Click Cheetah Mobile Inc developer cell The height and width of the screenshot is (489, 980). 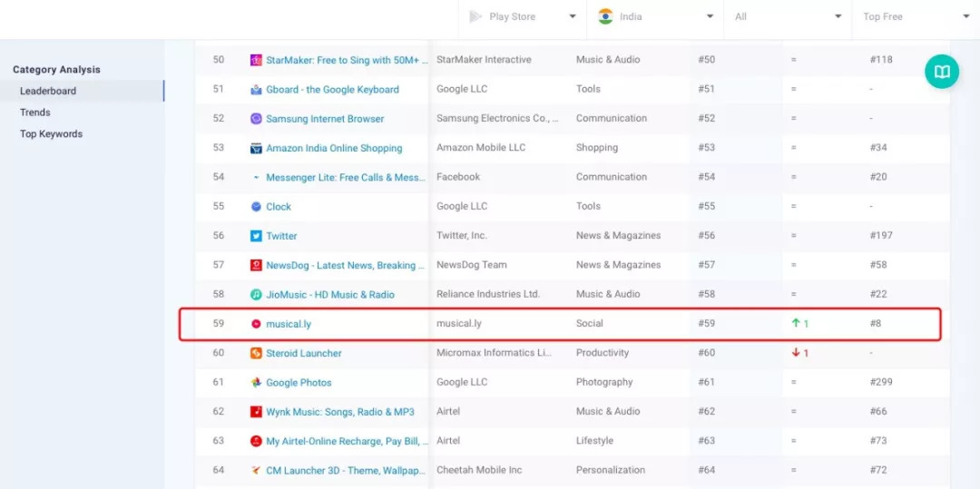[x=479, y=470]
